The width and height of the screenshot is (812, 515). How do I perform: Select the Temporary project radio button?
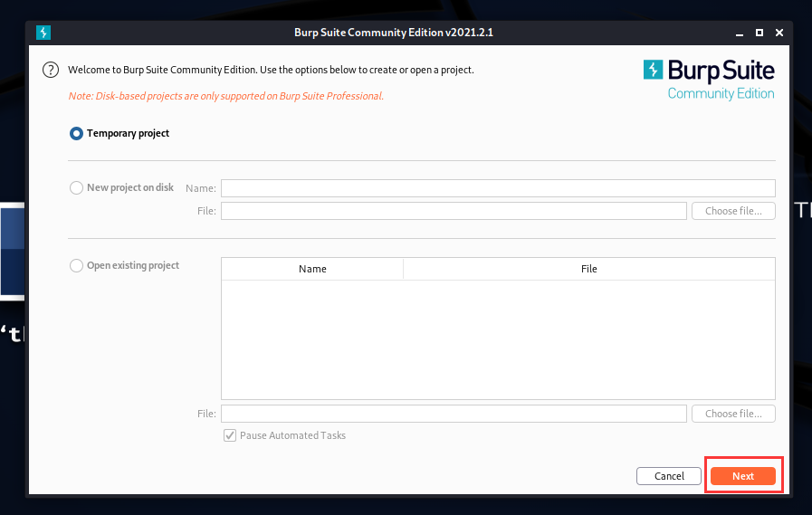pos(76,134)
